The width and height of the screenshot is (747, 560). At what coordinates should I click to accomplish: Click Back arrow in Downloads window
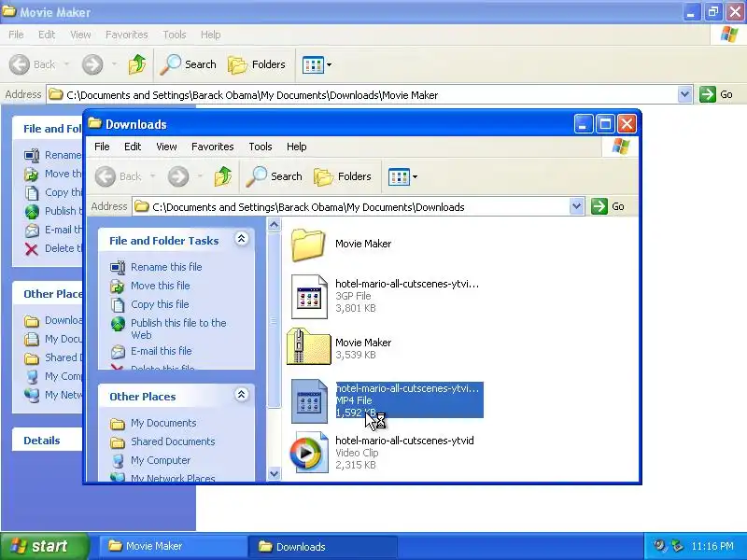[106, 176]
